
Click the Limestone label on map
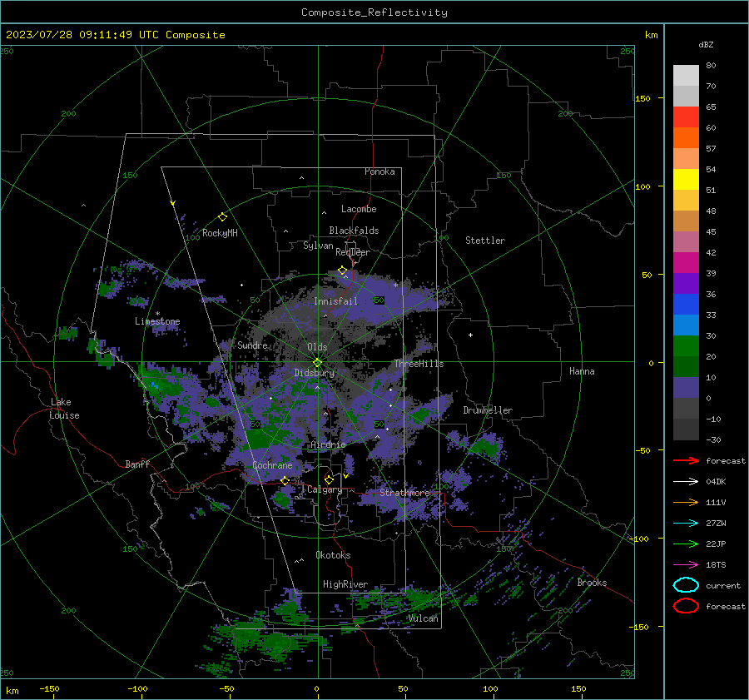click(x=157, y=321)
